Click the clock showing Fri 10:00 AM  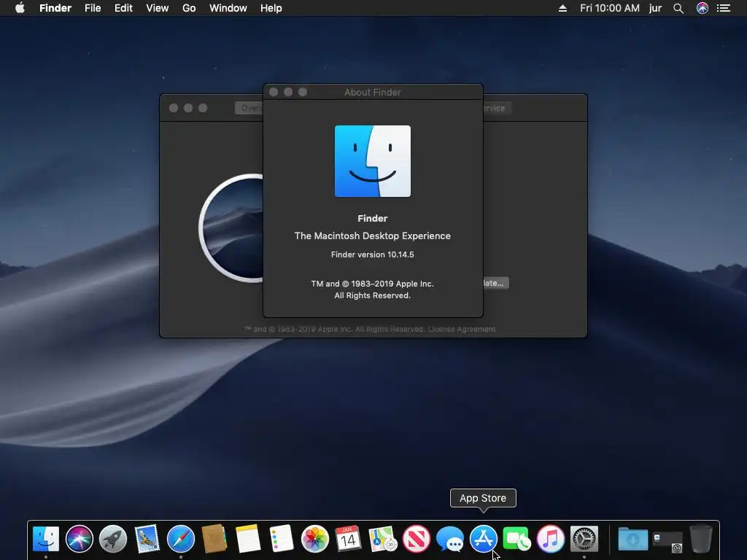click(609, 8)
